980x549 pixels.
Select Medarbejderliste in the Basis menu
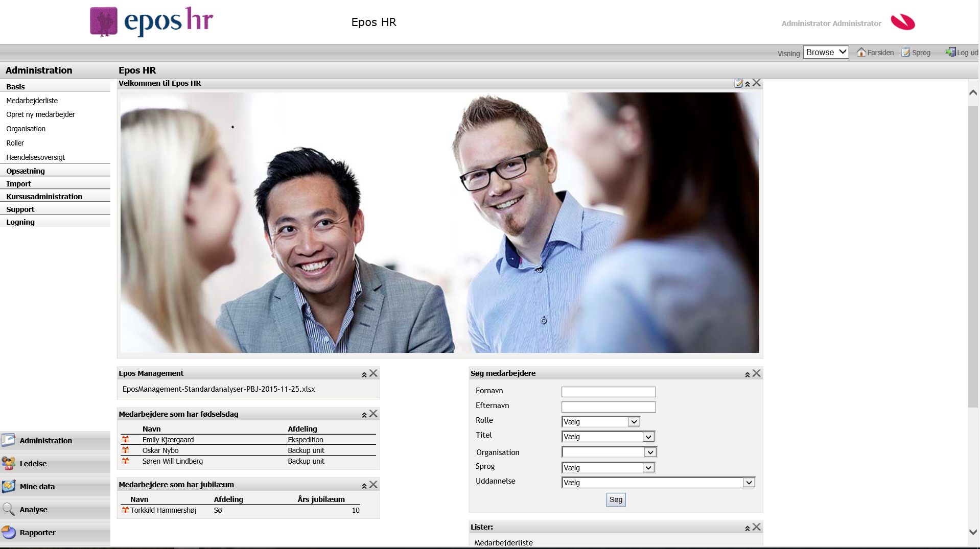32,101
